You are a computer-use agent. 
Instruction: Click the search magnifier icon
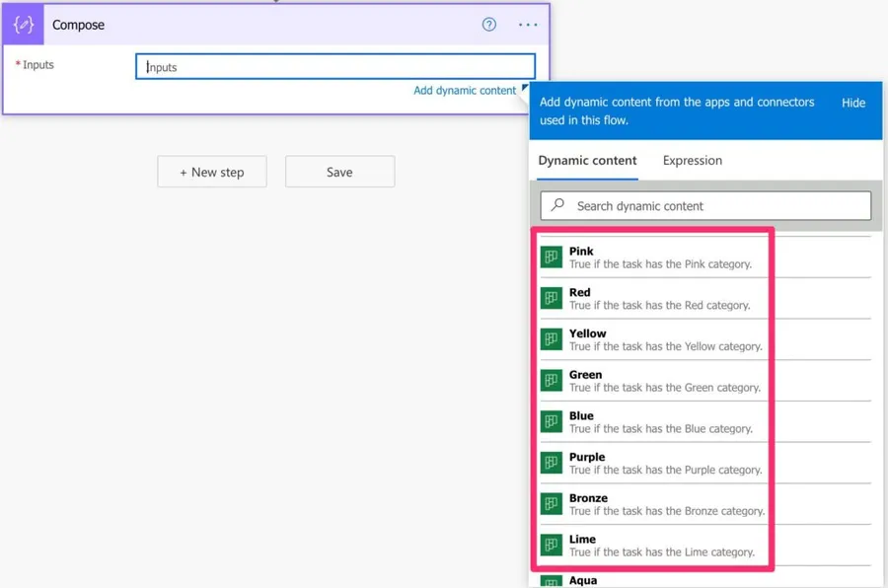[x=558, y=205]
